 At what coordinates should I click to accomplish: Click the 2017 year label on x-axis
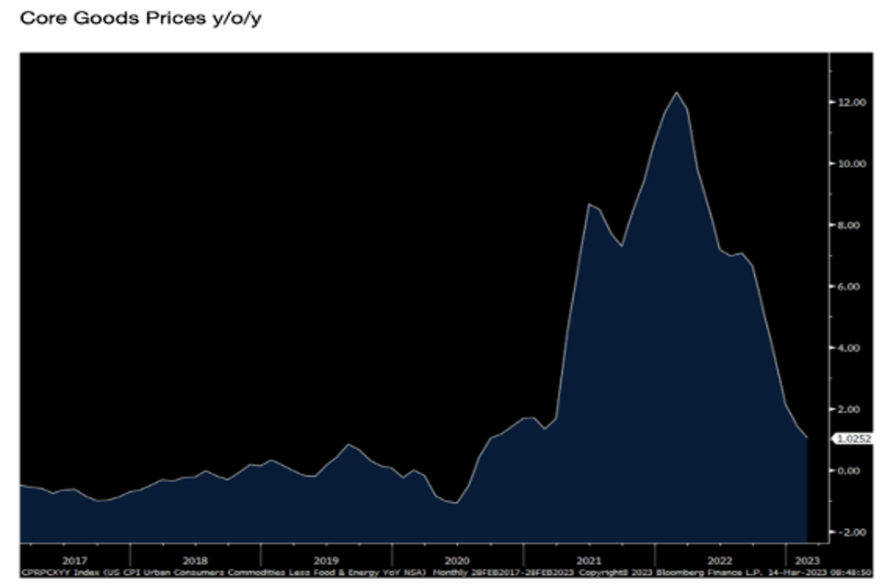pyautogui.click(x=73, y=558)
